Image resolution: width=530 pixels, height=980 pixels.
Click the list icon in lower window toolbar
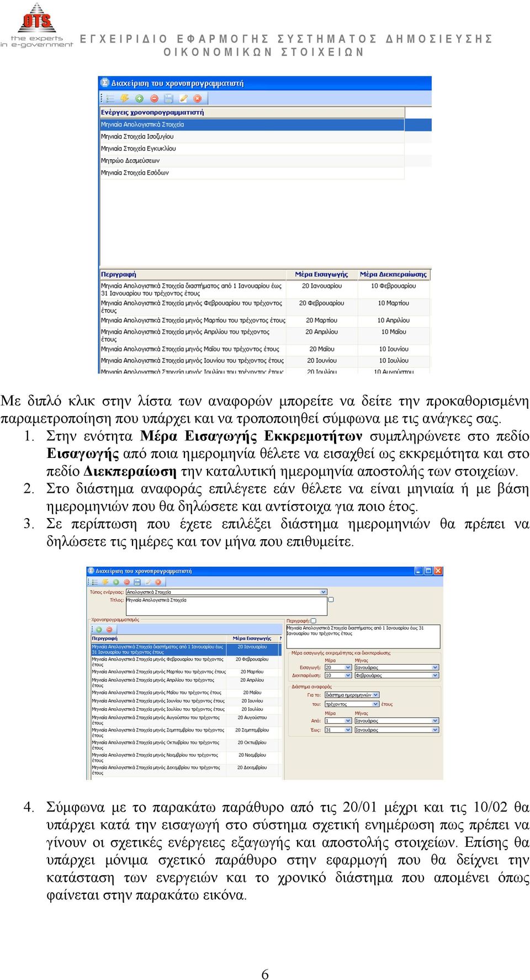point(94,582)
